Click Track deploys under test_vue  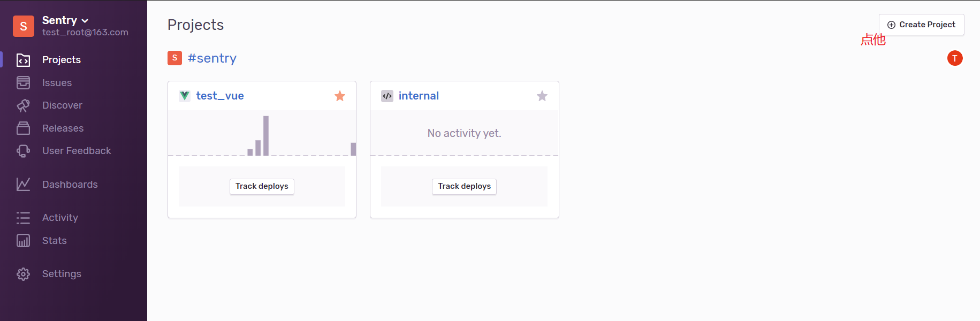coord(262,186)
